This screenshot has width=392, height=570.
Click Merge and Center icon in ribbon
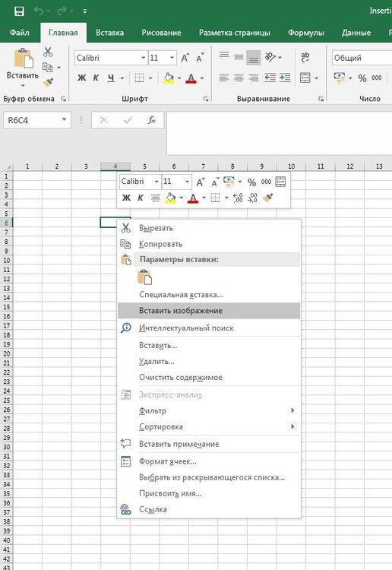pos(305,78)
